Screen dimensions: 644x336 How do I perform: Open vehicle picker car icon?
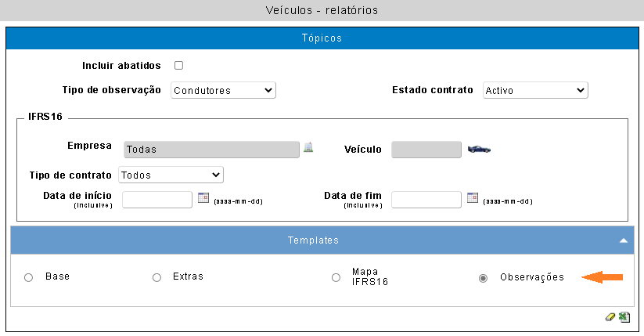coord(479,149)
